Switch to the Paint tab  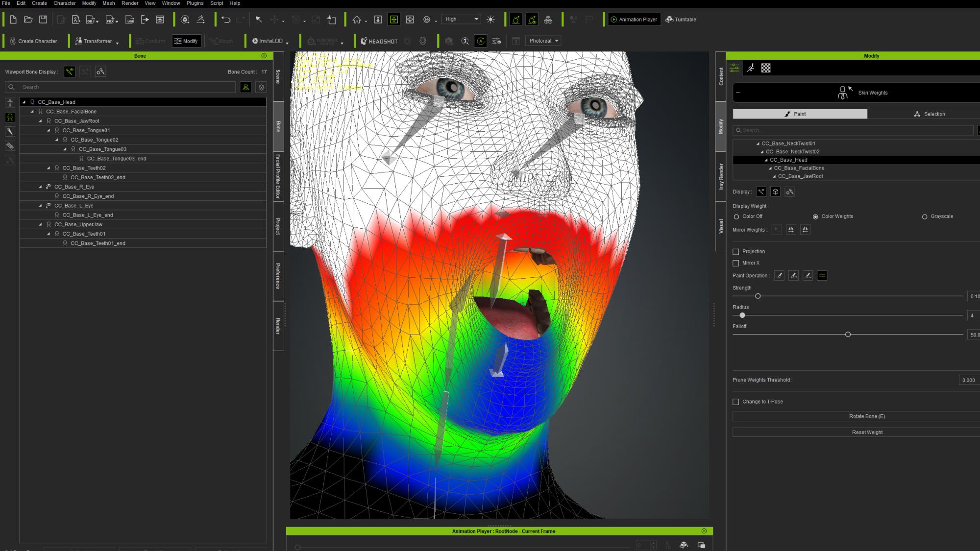[800, 114]
